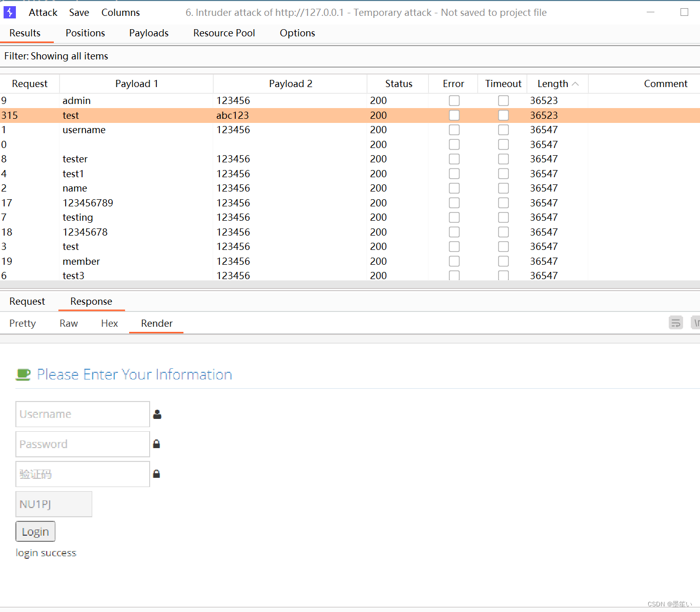Viewport: 700px width, 612px height.
Task: Tick Timeout checkbox for request 315
Action: pos(504,115)
